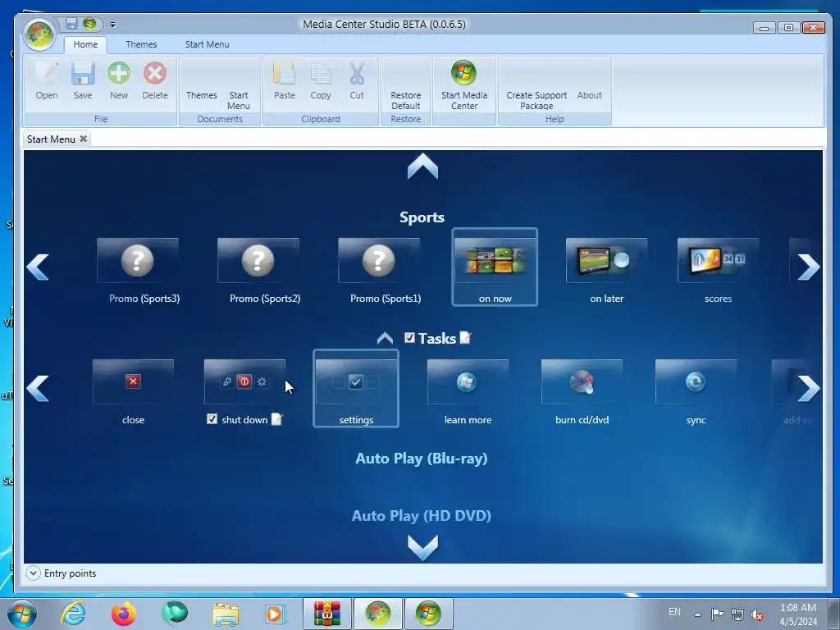Switch to the Themes ribbon tab

[141, 44]
